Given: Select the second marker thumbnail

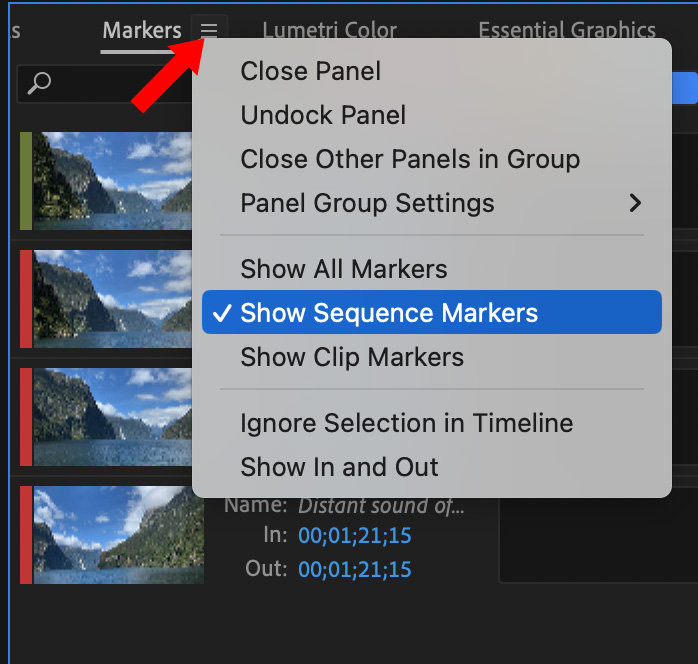Looking at the screenshot, I should (x=112, y=299).
